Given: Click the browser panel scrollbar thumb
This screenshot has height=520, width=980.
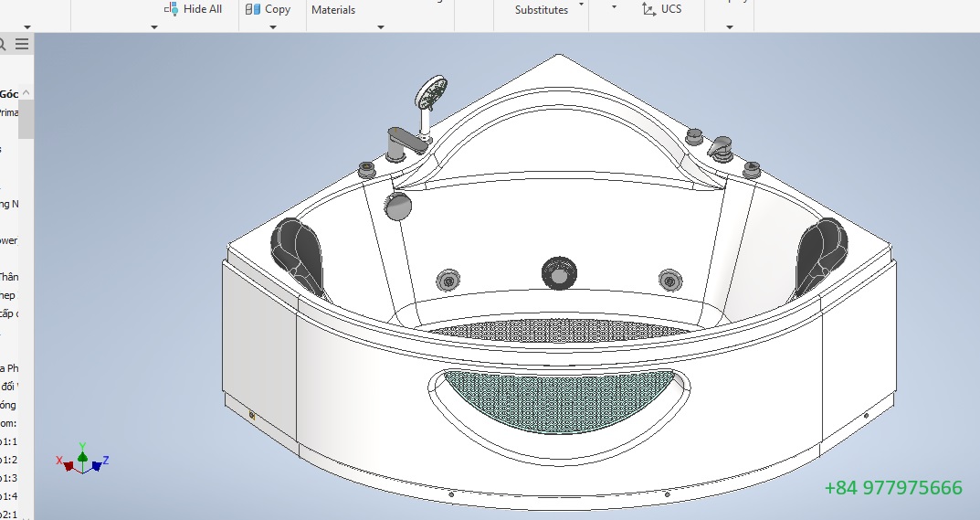Looking at the screenshot, I should (x=26, y=119).
